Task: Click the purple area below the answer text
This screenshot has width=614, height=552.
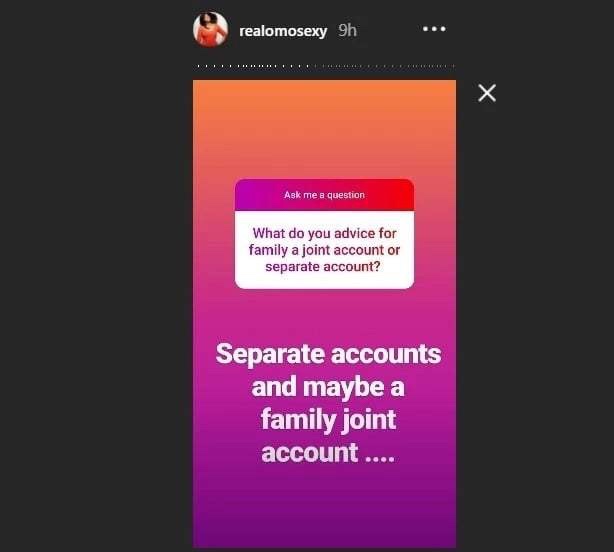Action: pyautogui.click(x=324, y=507)
